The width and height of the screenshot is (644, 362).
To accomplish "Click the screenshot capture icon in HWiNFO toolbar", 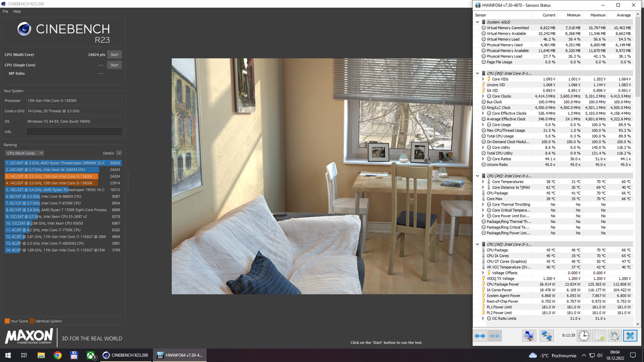I will coord(529,335).
